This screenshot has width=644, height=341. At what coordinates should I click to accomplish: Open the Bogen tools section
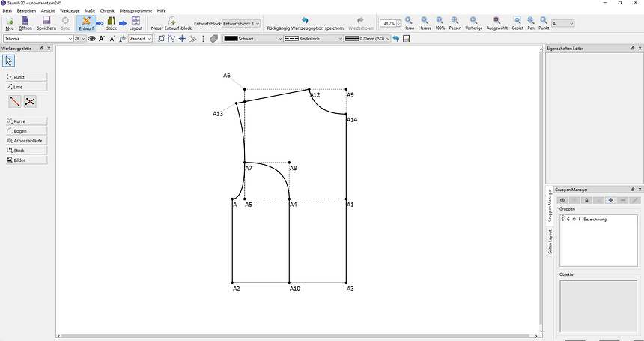tap(26, 130)
